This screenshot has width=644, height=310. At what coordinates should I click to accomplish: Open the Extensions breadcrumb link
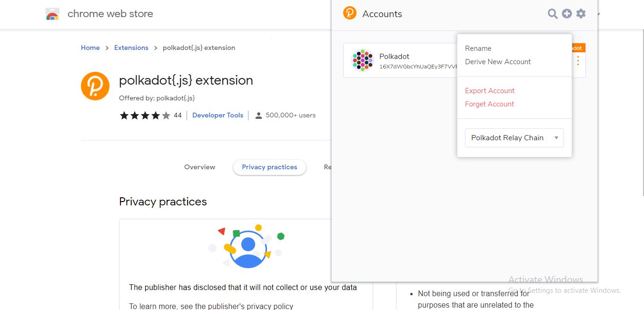click(x=131, y=48)
